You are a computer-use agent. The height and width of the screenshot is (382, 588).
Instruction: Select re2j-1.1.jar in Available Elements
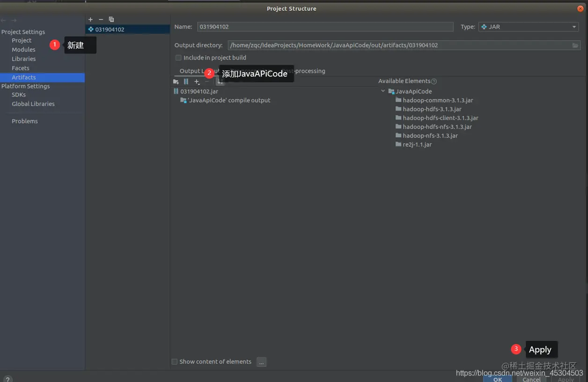coord(417,145)
